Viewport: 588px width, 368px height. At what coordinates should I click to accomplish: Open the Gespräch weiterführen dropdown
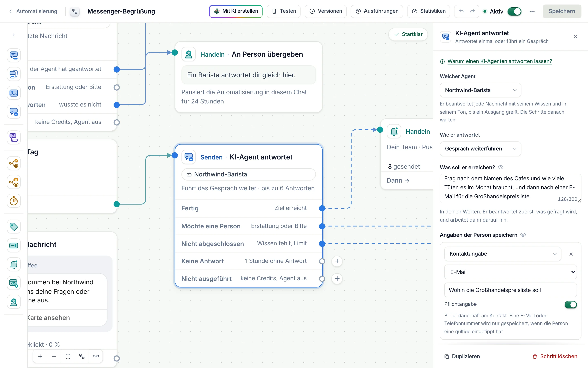(x=480, y=149)
